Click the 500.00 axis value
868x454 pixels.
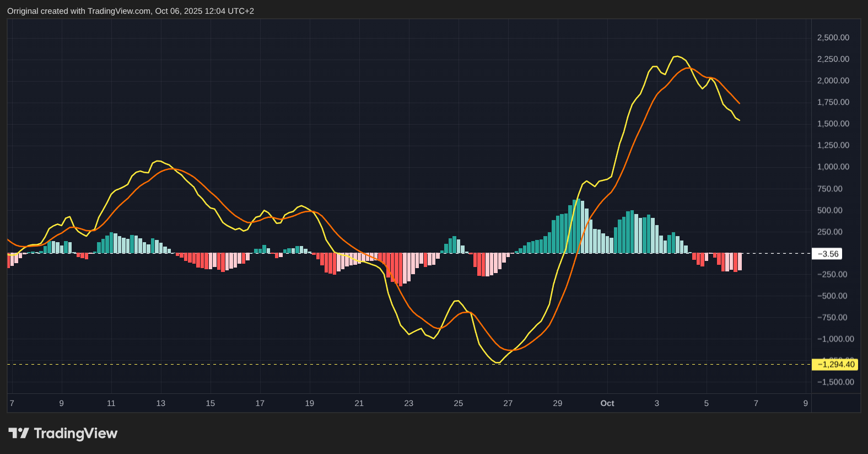830,210
